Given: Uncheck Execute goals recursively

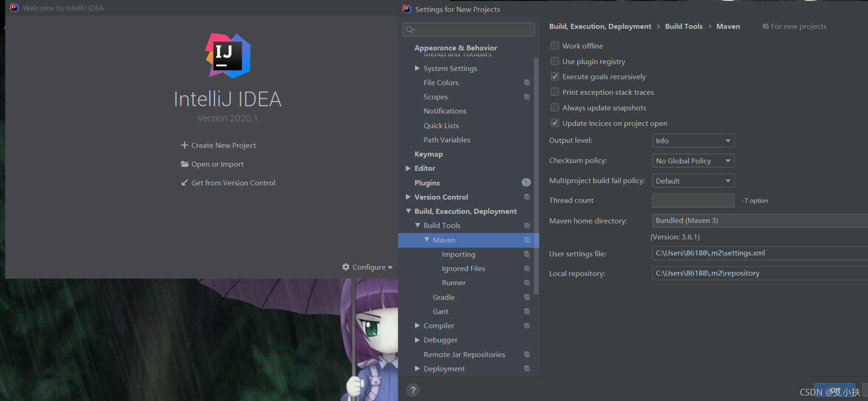Looking at the screenshot, I should (x=555, y=76).
